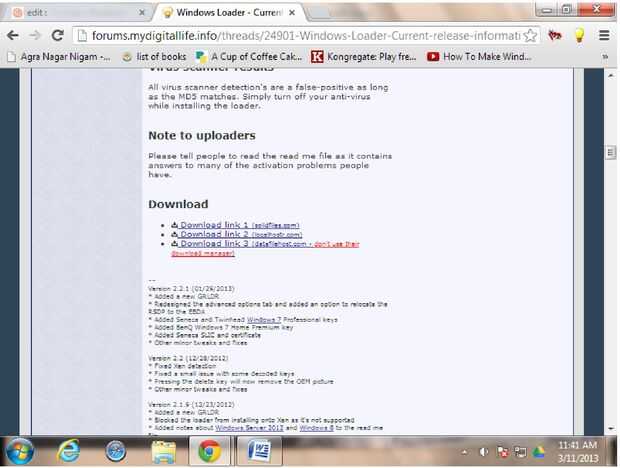Image resolution: width=620 pixels, height=468 pixels.
Task: Close the Windows Loader tab
Action: pos(292,13)
